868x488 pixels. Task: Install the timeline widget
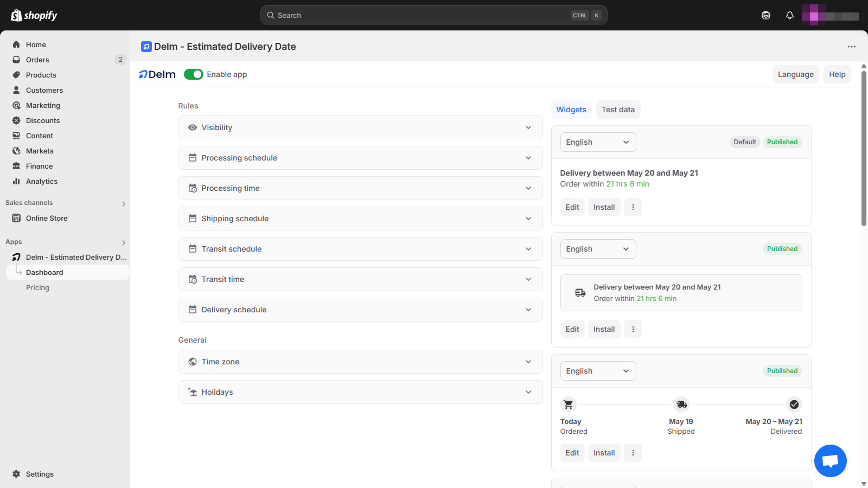click(604, 453)
